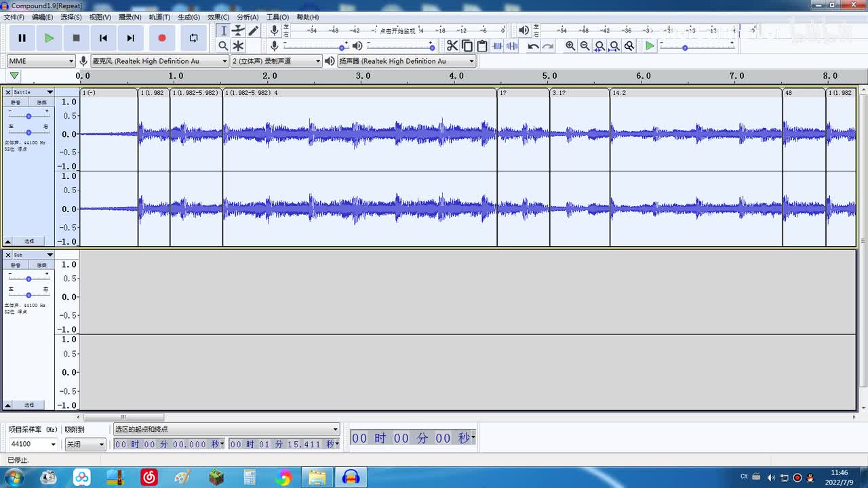Solo the Battle track
This screenshot has width=868, height=488.
click(x=41, y=102)
